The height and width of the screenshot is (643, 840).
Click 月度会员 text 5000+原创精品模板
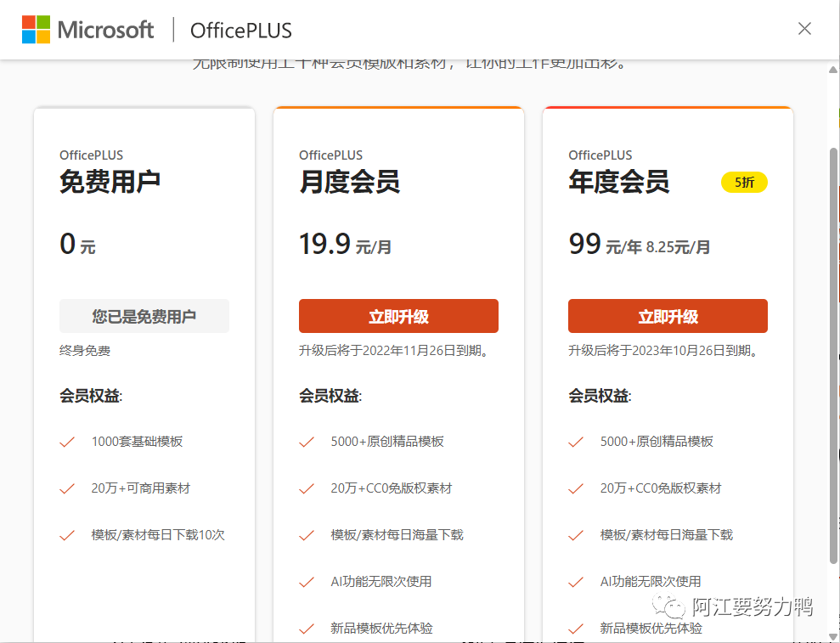coord(387,442)
